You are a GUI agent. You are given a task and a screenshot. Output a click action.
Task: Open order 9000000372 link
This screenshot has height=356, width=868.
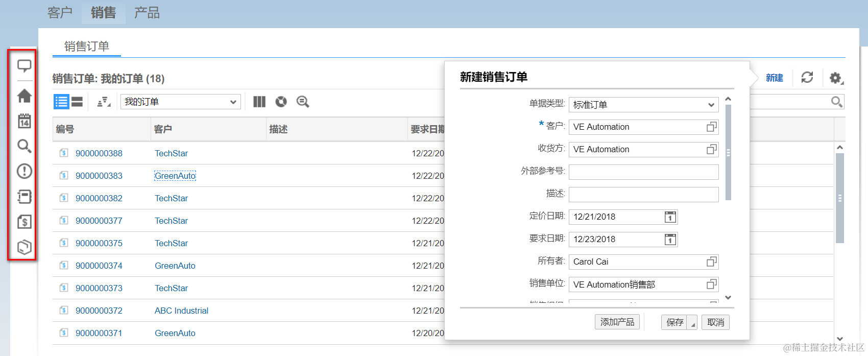click(x=99, y=311)
